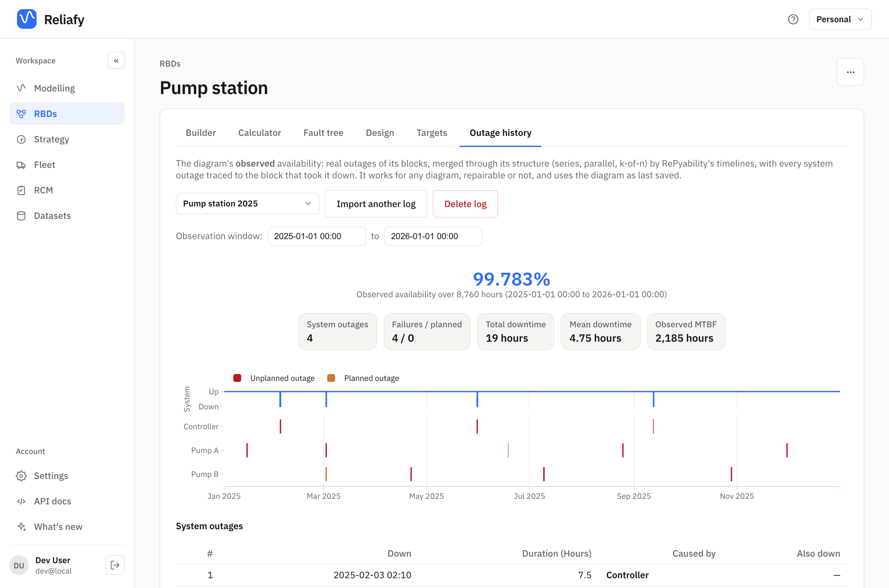Screen dimensions: 889x588
Task: Open What's new in the sidebar
Action: tap(67, 527)
